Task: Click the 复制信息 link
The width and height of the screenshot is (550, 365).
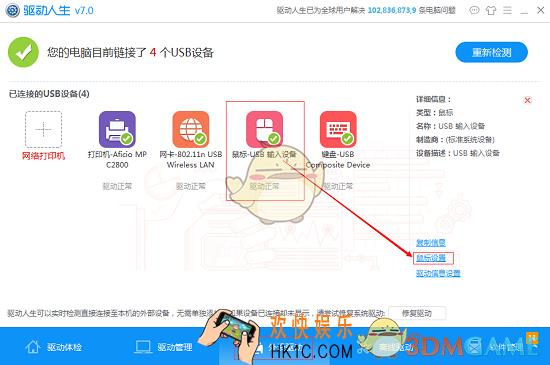Action: (431, 243)
